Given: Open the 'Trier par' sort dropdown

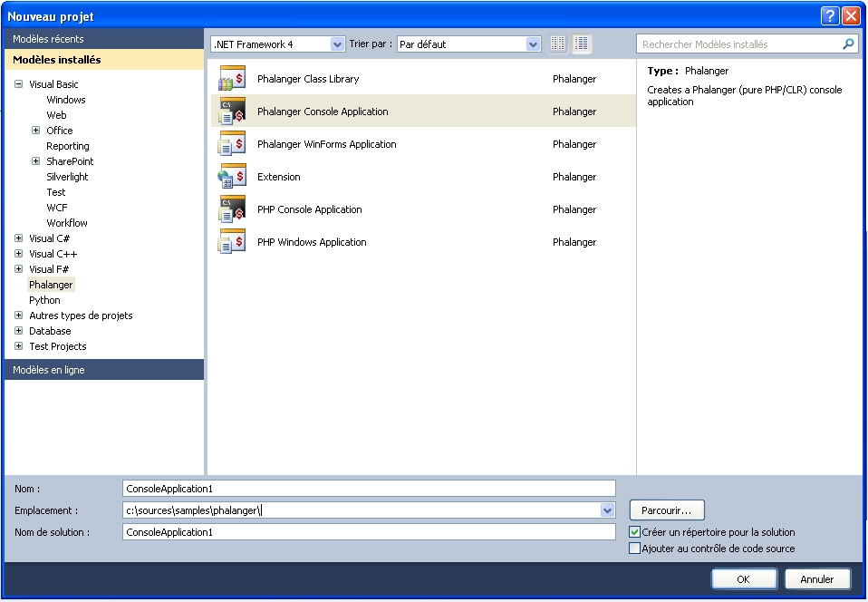Looking at the screenshot, I should pyautogui.click(x=533, y=44).
